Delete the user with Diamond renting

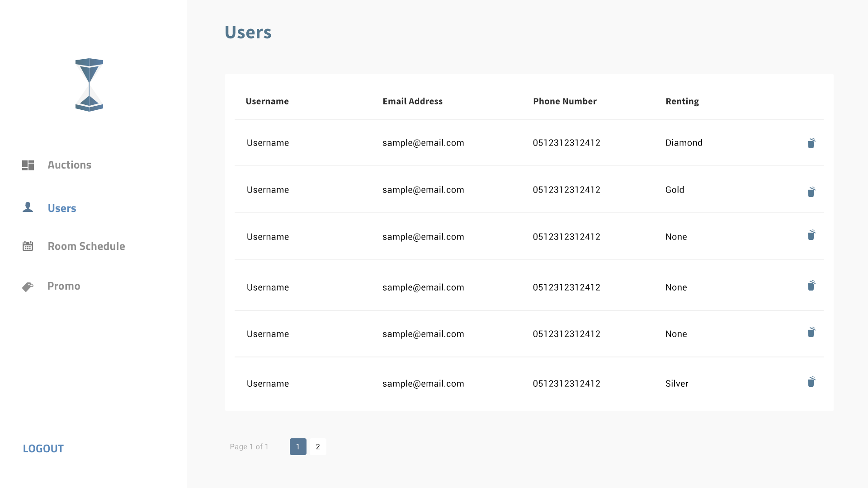click(x=811, y=143)
